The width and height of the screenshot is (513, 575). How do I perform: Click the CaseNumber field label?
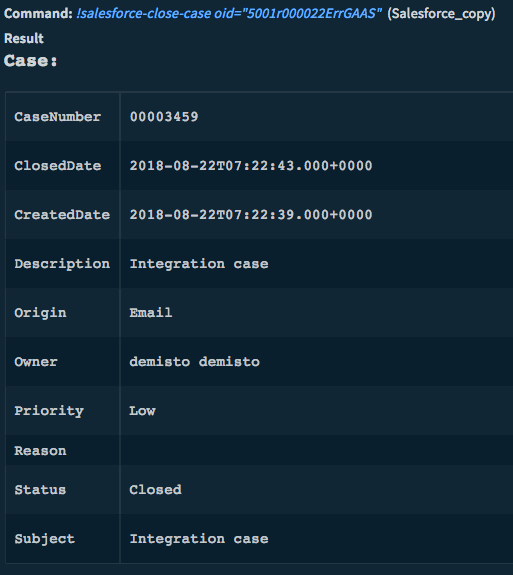[58, 117]
